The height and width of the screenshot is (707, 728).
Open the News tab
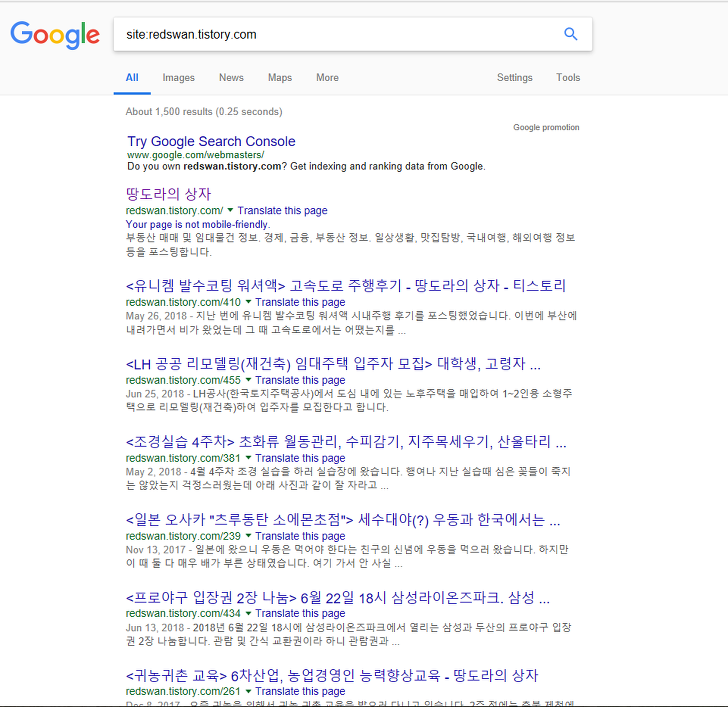(x=231, y=78)
